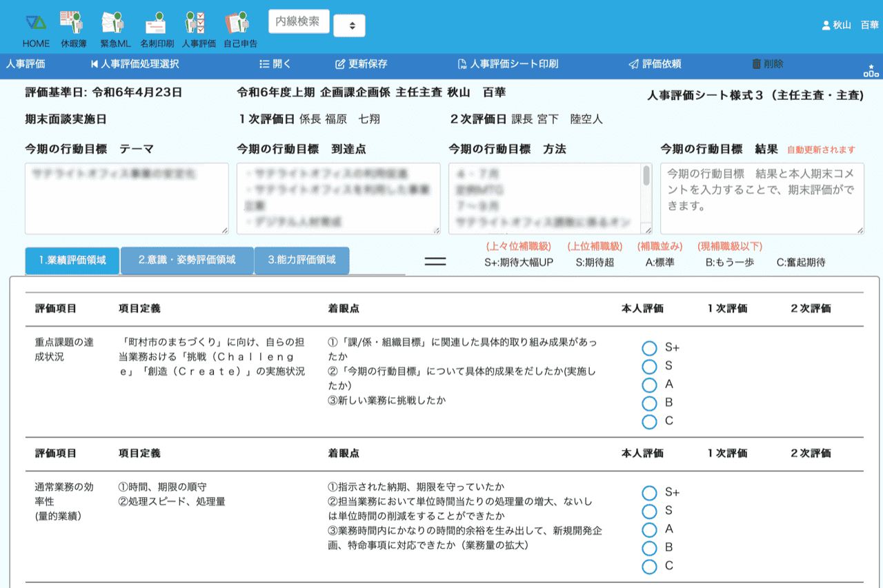Select B rating for 通常業務の効率性
Screen dimensions: 883x588
(x=649, y=548)
